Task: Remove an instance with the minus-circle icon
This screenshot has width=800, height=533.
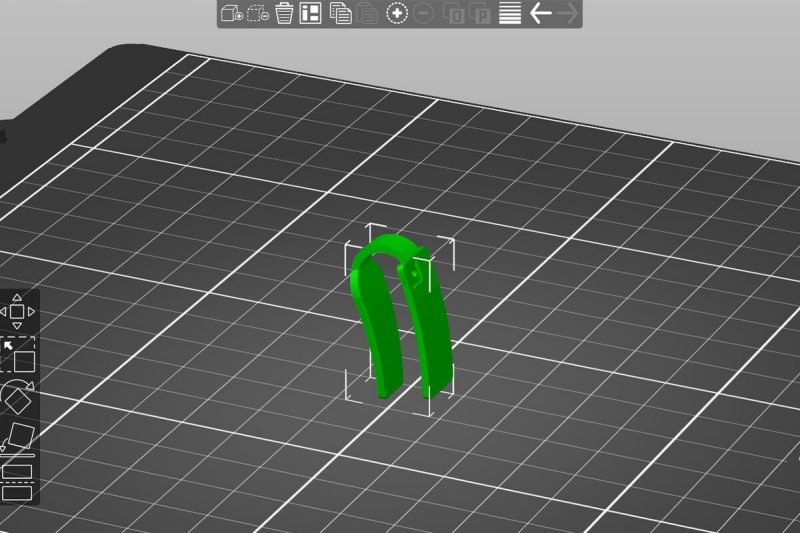Action: [x=423, y=13]
